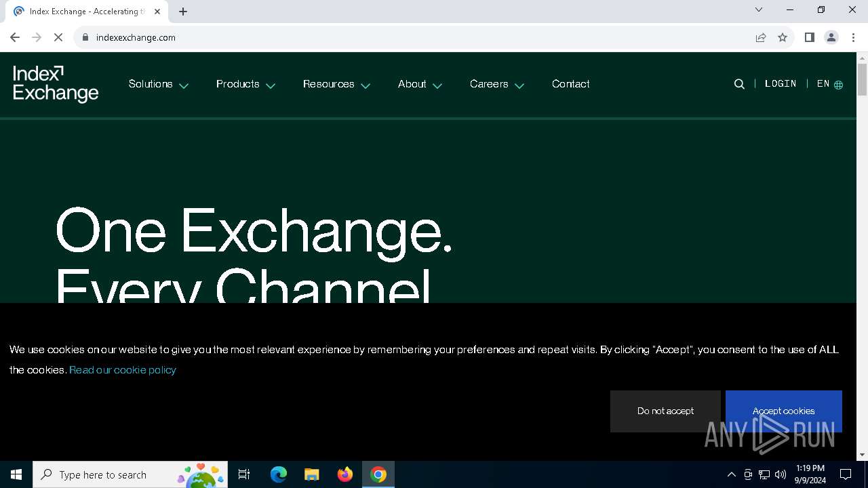Stop loading the page in Chrome
The image size is (868, 488).
[x=58, y=37]
